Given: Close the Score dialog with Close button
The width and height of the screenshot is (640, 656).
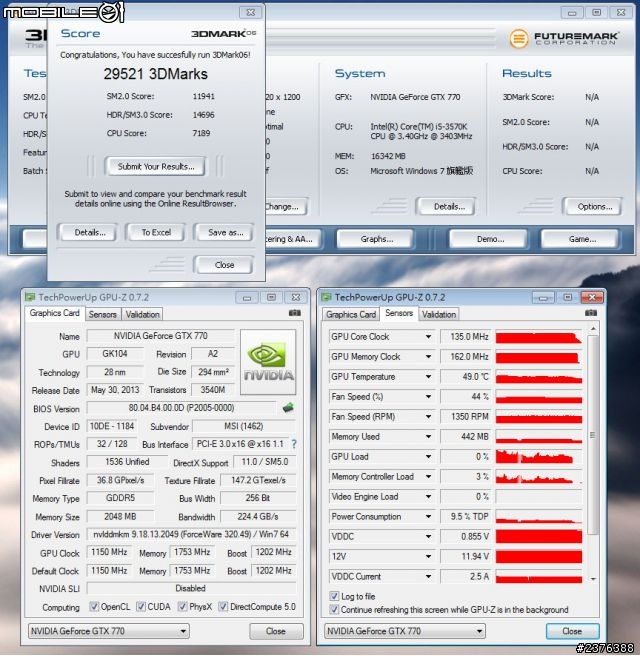Looking at the screenshot, I should pos(224,265).
